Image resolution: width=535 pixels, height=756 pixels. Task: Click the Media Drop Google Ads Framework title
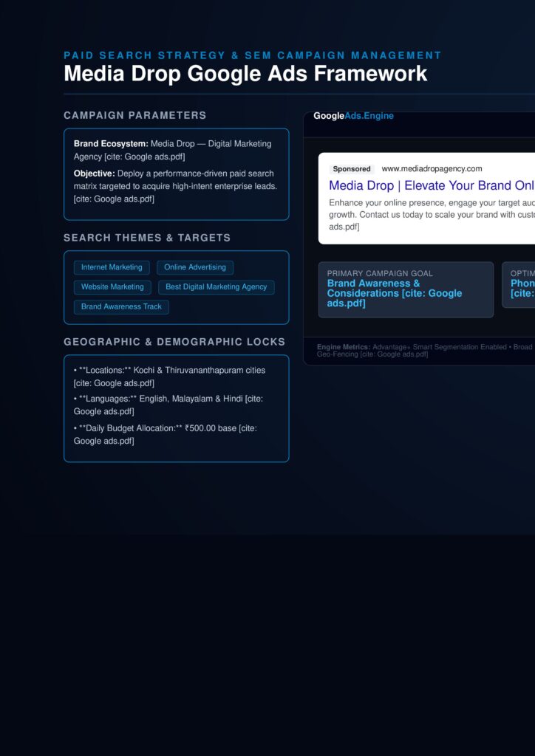coord(245,75)
